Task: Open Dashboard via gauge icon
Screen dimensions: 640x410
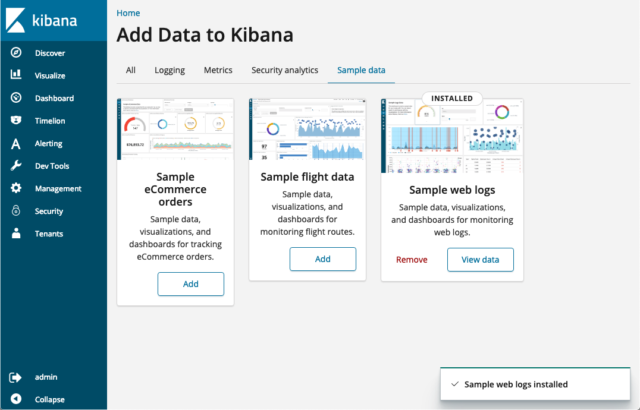Action: click(x=16, y=98)
